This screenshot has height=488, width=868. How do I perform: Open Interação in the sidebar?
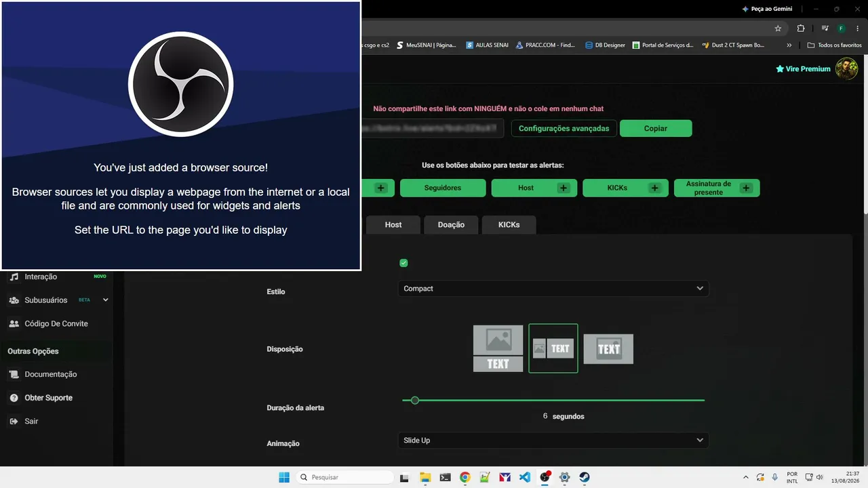tap(41, 277)
